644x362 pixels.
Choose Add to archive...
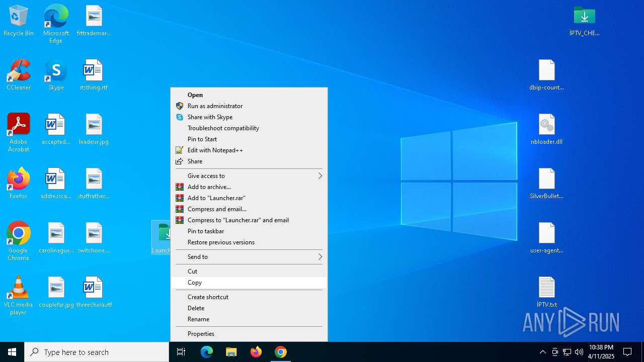click(x=249, y=187)
